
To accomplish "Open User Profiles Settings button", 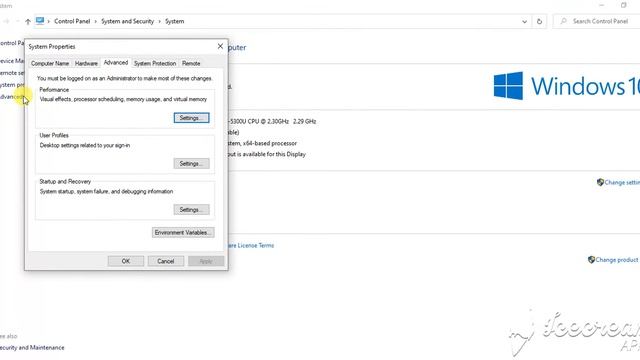I will point(191,164).
